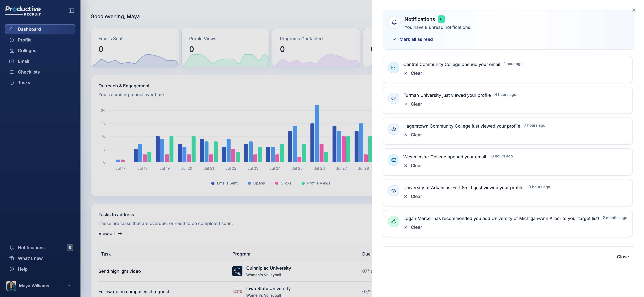The width and height of the screenshot is (644, 297).
Task: Clear the University of Arkansas-Fort Smith notification
Action: [x=413, y=196]
